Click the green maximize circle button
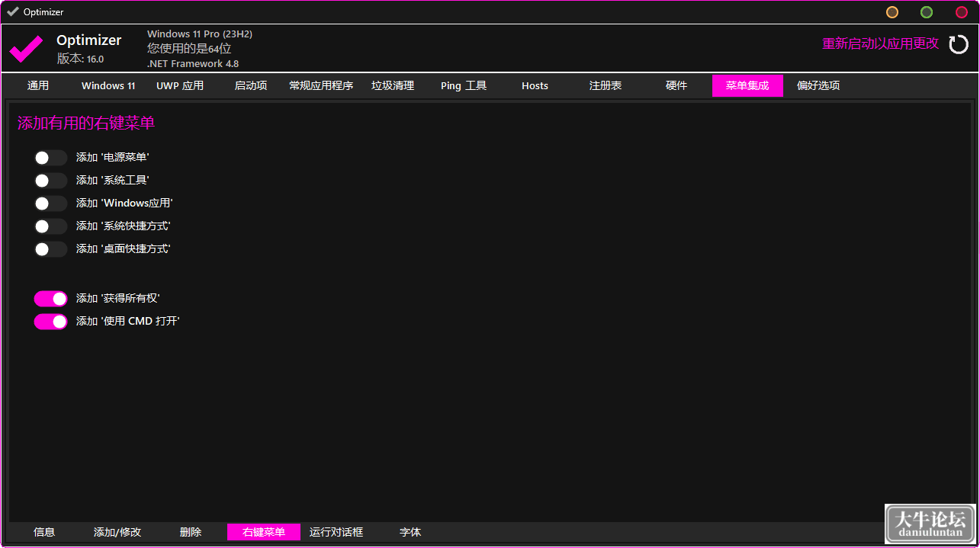This screenshot has height=548, width=980. click(927, 12)
